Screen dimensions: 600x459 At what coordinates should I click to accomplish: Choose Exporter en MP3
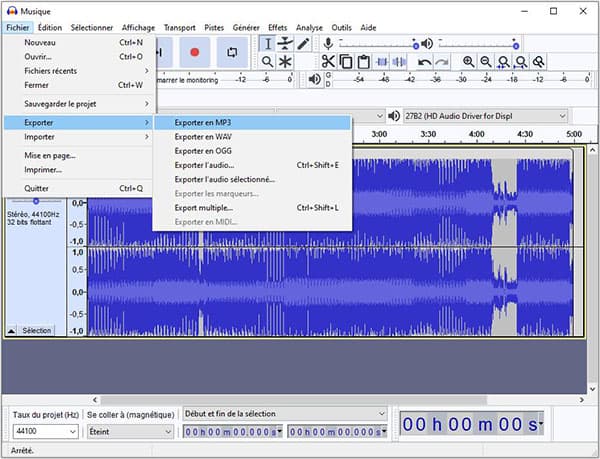(252, 122)
